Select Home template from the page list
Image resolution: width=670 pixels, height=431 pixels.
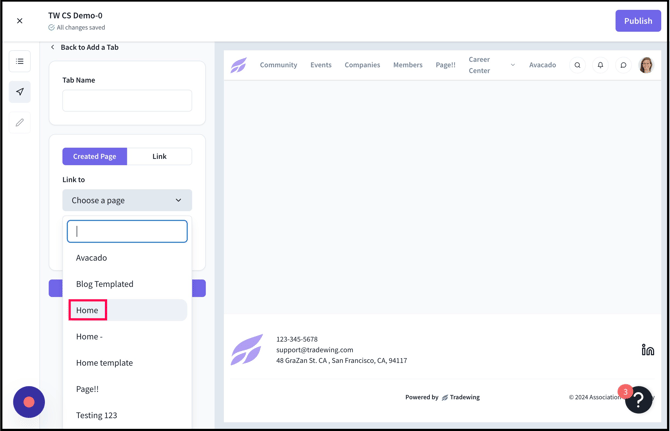[x=127, y=363]
